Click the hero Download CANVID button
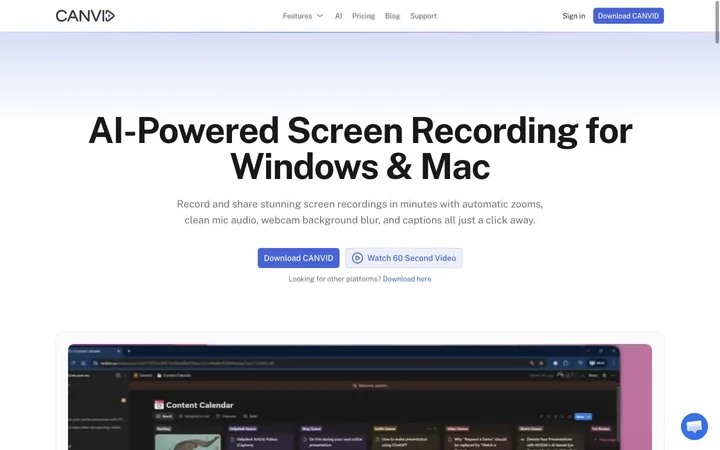 [x=298, y=258]
